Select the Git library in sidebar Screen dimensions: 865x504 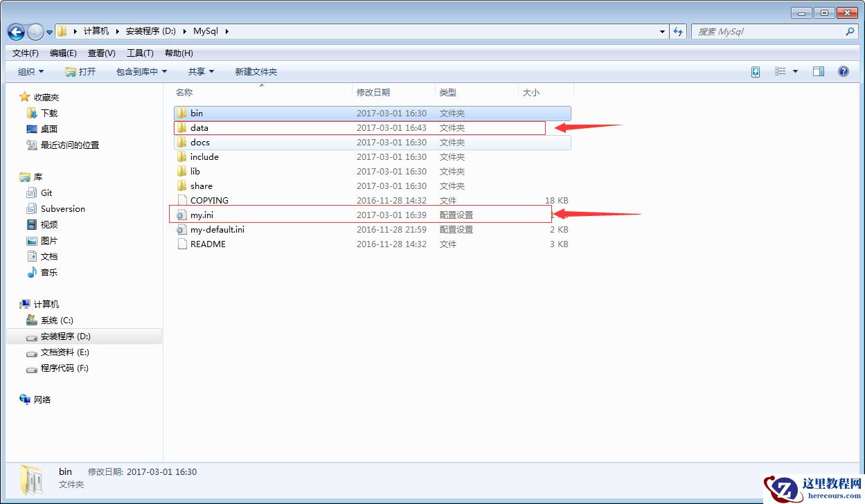(46, 193)
